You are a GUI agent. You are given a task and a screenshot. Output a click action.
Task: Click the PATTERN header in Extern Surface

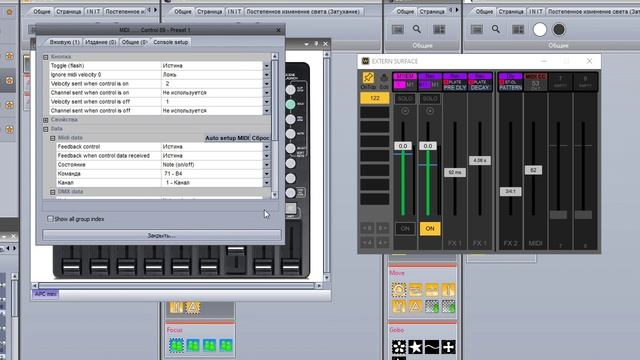511,82
